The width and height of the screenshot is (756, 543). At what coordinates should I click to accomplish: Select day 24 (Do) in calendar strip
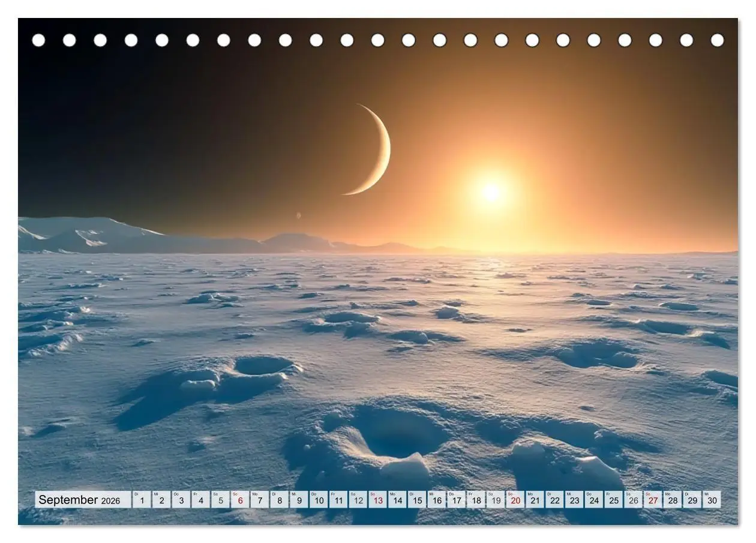pyautogui.click(x=594, y=500)
